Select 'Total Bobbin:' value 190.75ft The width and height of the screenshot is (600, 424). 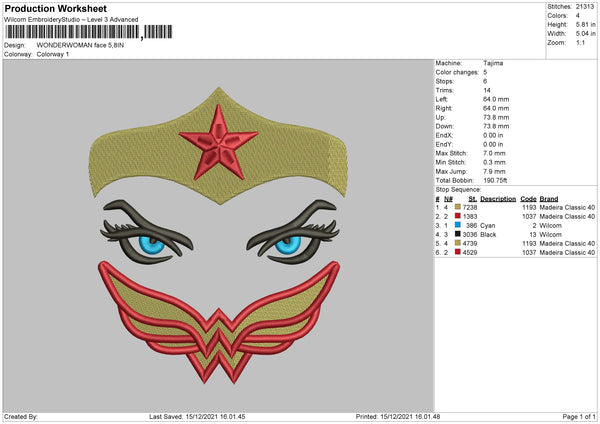click(495, 180)
